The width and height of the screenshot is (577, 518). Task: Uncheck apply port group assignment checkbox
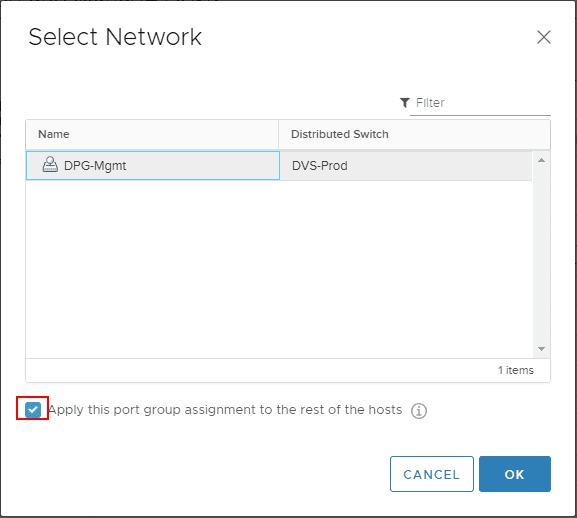(33, 409)
